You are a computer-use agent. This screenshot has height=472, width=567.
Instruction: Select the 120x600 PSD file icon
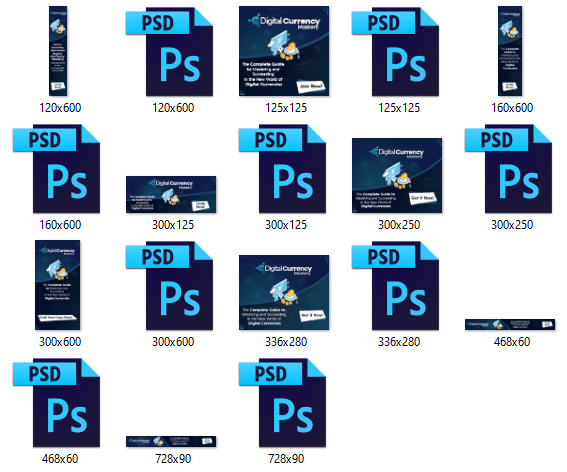tap(169, 52)
